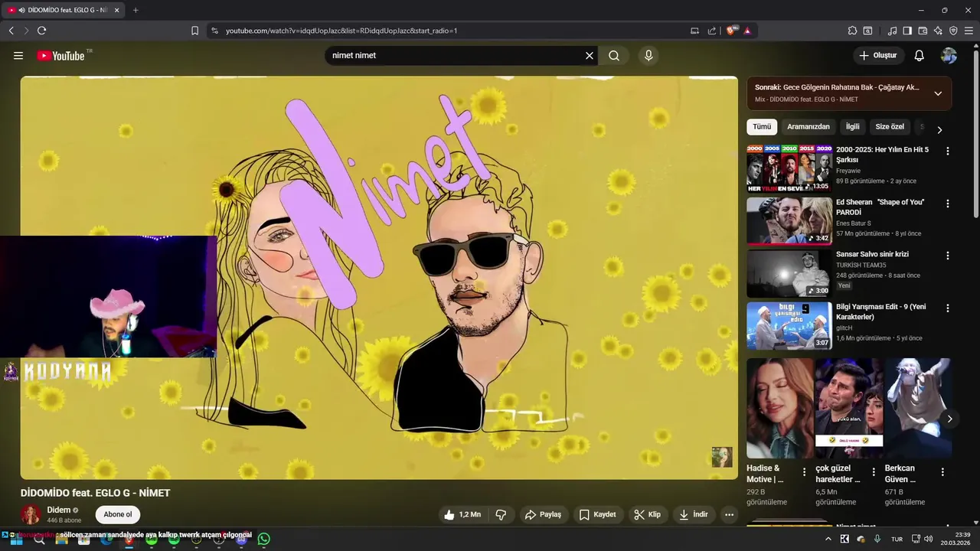Screen dimensions: 980x551
Task: Open more actions ellipsis under video
Action: [x=729, y=515]
